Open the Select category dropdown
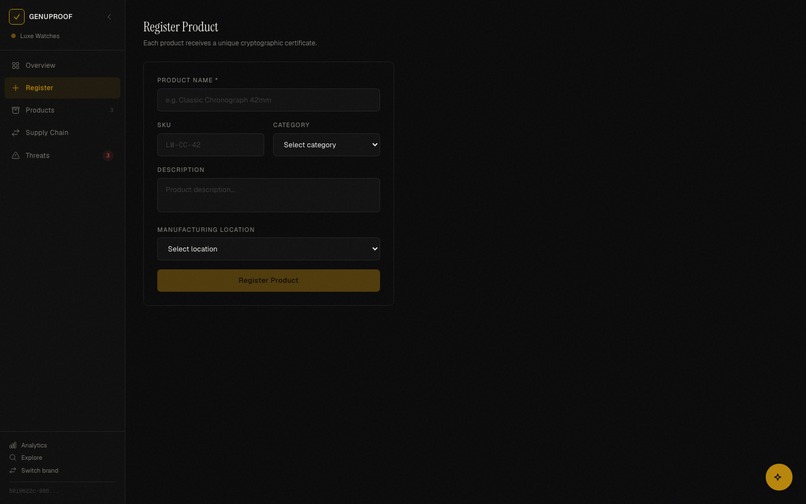Screen dimensions: 806x504 (326, 145)
